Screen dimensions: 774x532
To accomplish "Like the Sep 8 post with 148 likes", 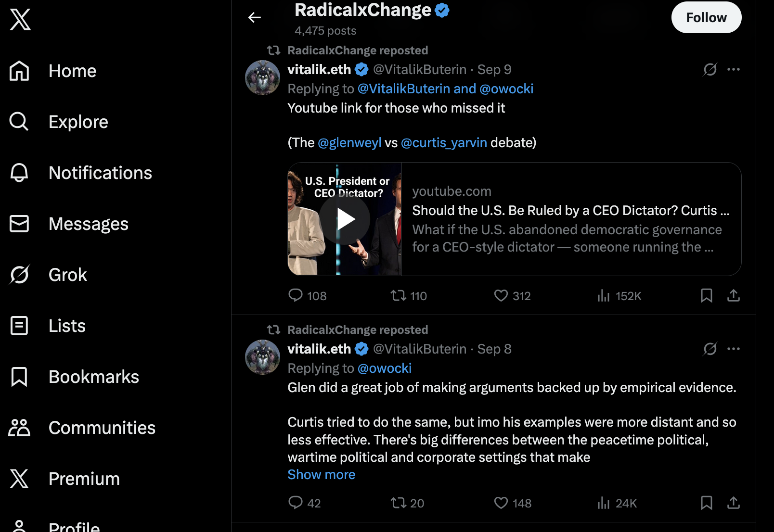I will (x=501, y=503).
